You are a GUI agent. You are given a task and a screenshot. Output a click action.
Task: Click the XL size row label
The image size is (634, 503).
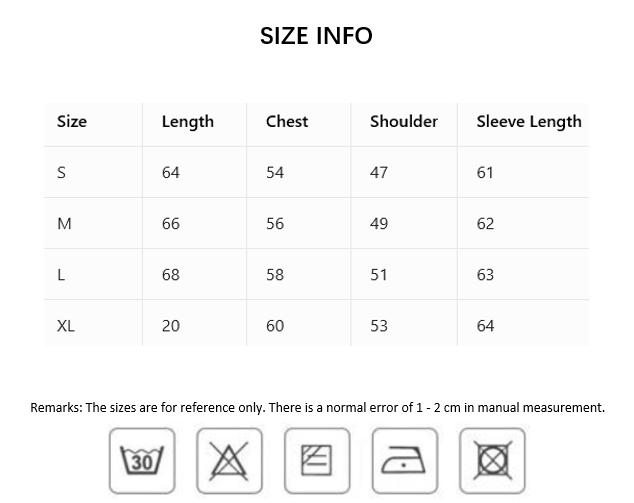point(66,326)
